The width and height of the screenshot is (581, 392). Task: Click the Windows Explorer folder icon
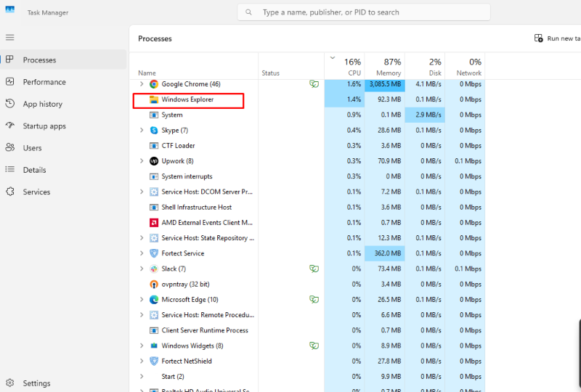point(154,99)
